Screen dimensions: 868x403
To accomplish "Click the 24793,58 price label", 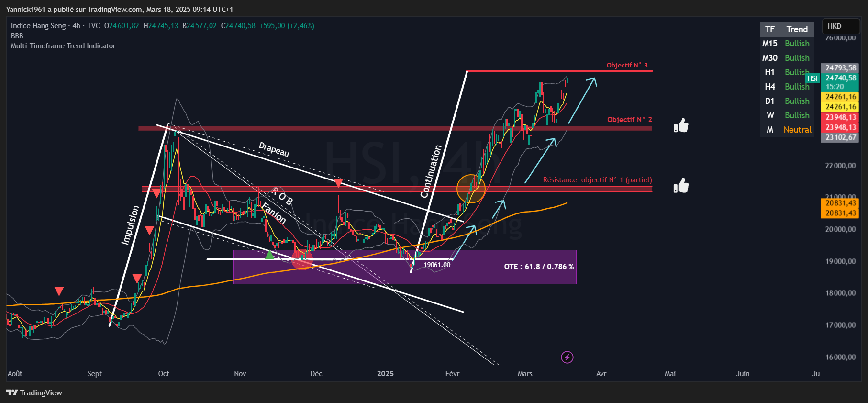I will click(840, 68).
